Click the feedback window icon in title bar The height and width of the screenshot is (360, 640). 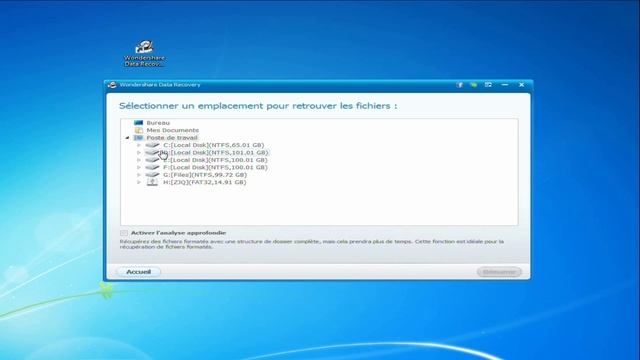(488, 85)
